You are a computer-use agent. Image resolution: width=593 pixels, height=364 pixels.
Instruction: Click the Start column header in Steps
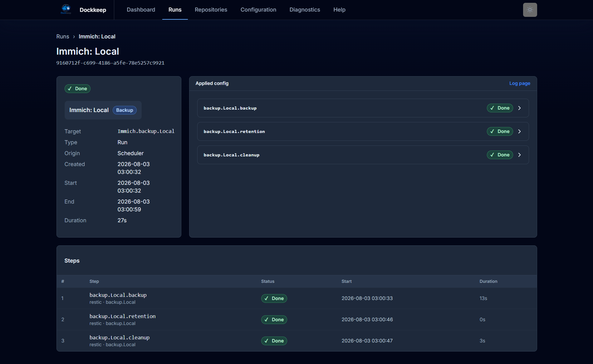(346, 281)
